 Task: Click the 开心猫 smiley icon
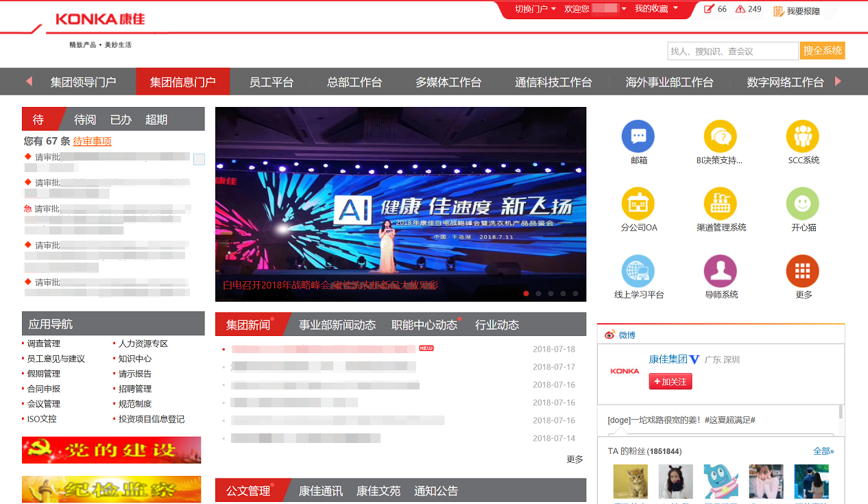(x=802, y=204)
